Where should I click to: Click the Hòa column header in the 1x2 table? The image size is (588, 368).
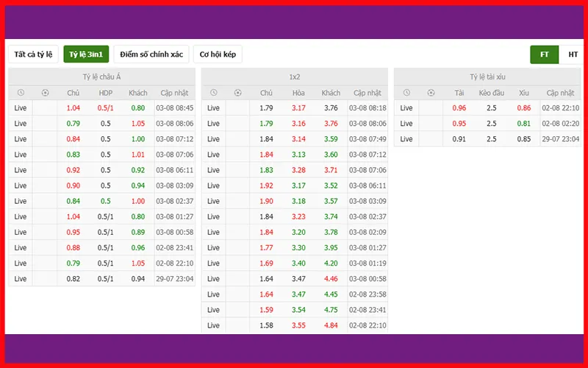point(298,93)
